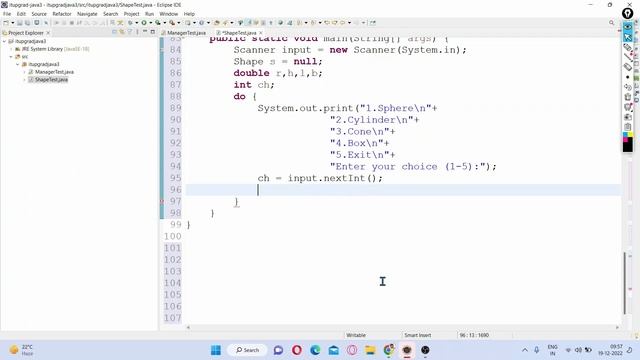
Task: Open the Refactor menu
Action: coord(62,14)
